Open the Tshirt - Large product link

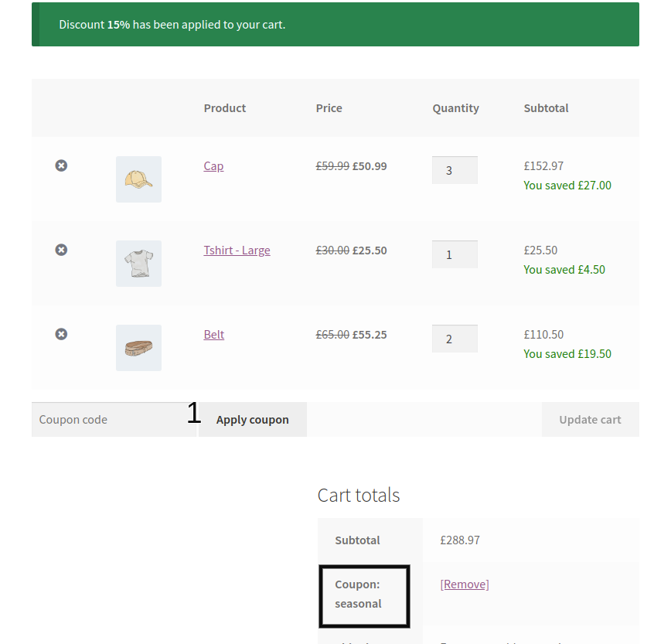(237, 250)
